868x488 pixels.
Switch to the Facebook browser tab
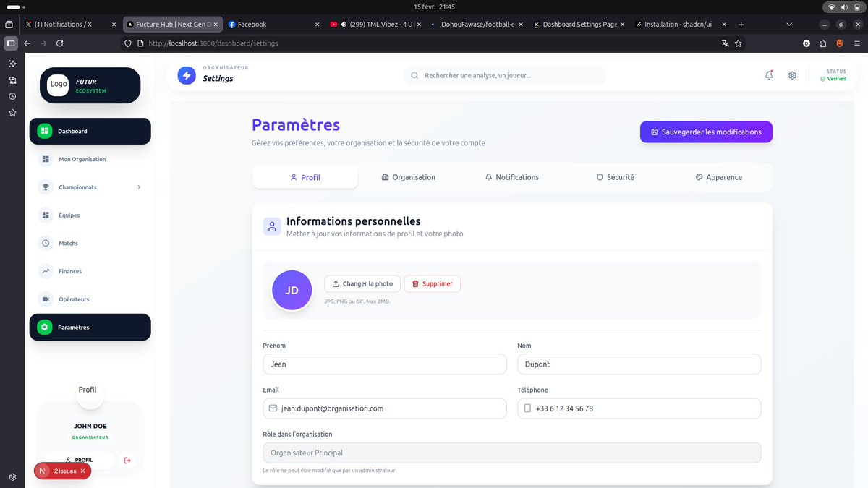272,24
